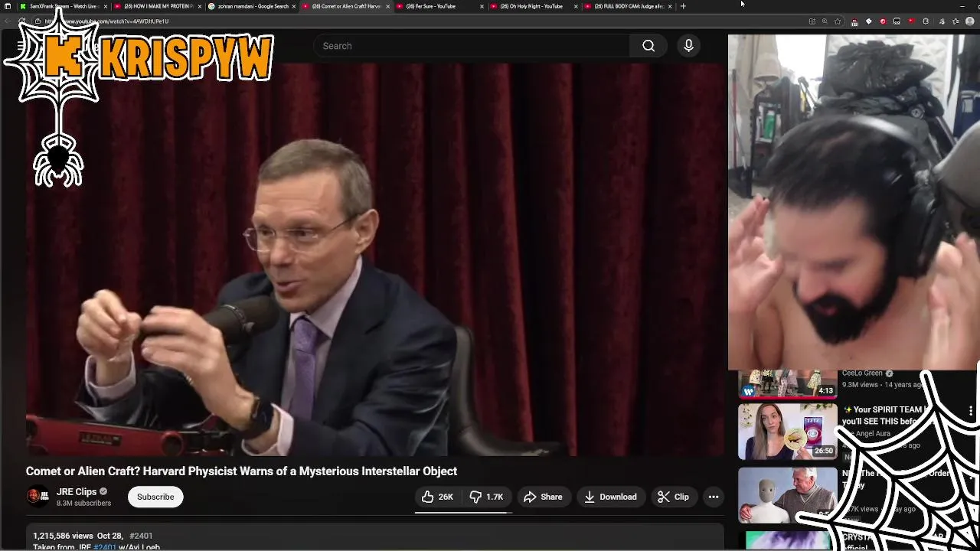Bookmark page with the star icon in address bar
Viewport: 980px width, 551px height.
(838, 21)
